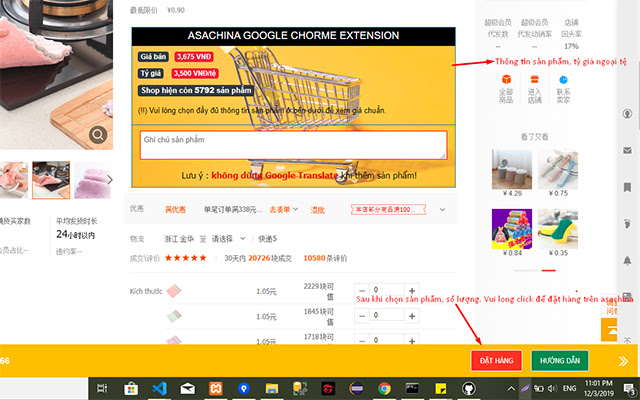Click the red coupon tag 本店部分商品满100

[388, 209]
